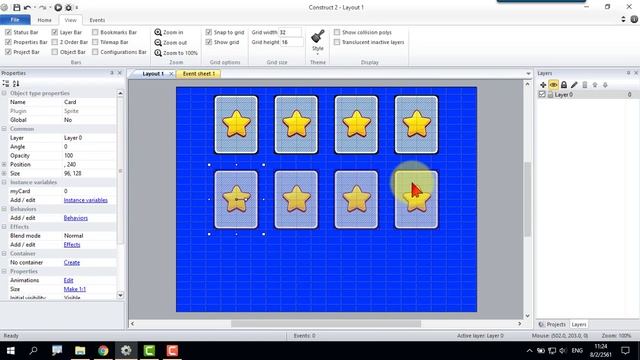Toggle layer visibility with the eye icon
The width and height of the screenshot is (640, 360).
553,85
